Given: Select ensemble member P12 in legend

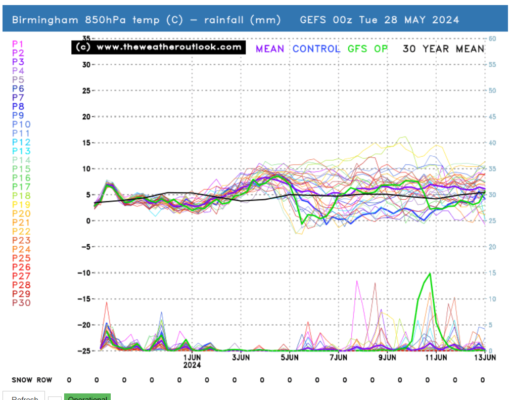Looking at the screenshot, I should pos(21,142).
